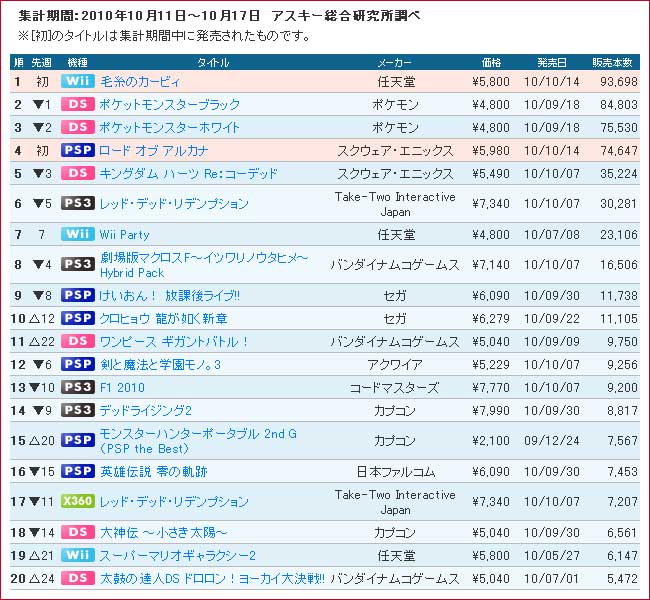Viewport: 650px width, 600px height.
Task: Select the sales figure 93,698
Action: 619,81
